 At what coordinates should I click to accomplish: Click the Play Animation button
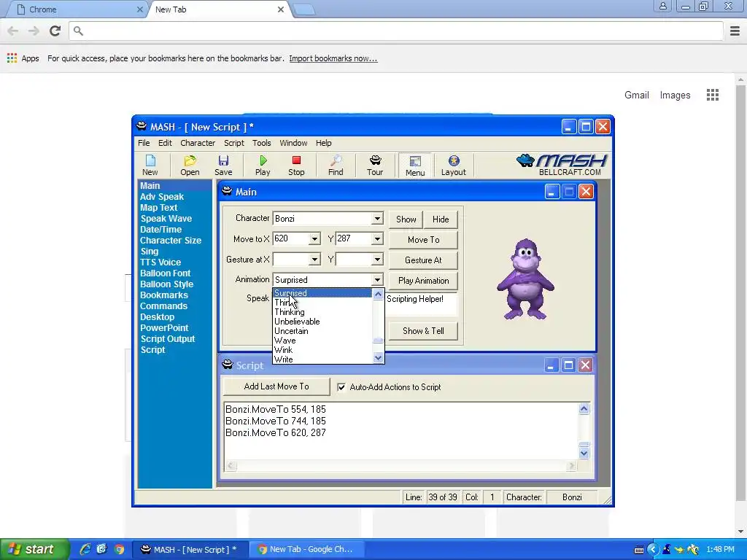[x=424, y=281]
